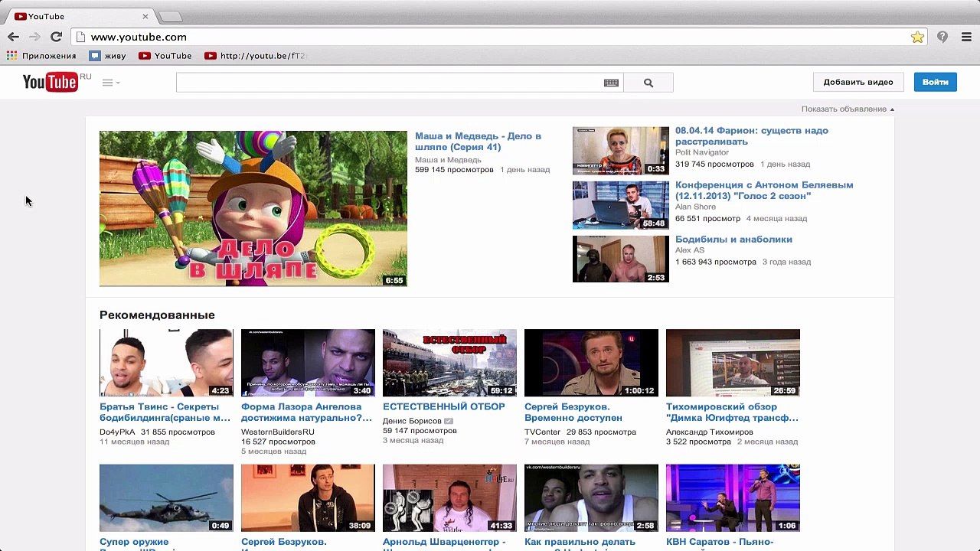Viewport: 980px width, 551px height.
Task: Open the Арнольд Шварценеггер 41:33 thumbnail
Action: tap(449, 497)
